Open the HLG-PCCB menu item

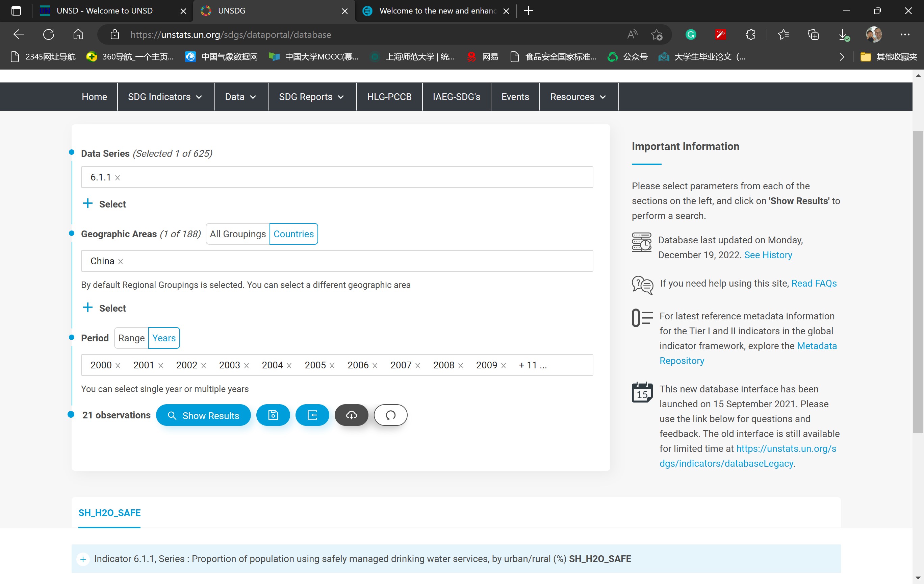(389, 97)
